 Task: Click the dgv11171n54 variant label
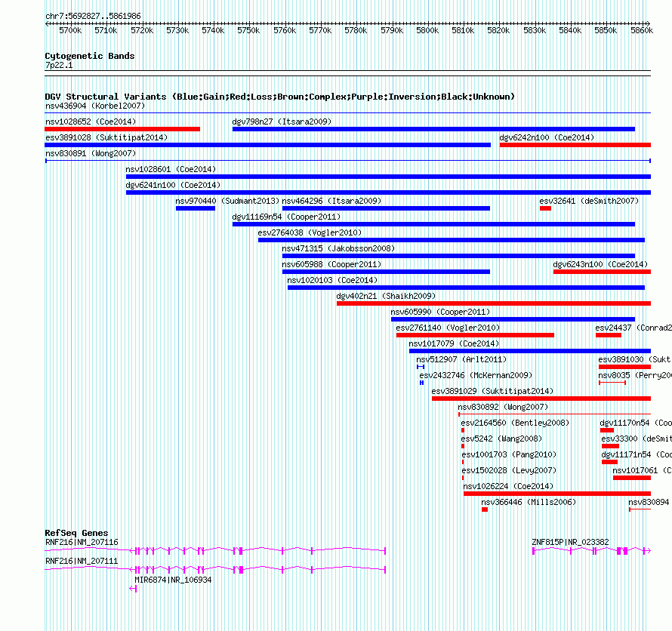(x=637, y=454)
